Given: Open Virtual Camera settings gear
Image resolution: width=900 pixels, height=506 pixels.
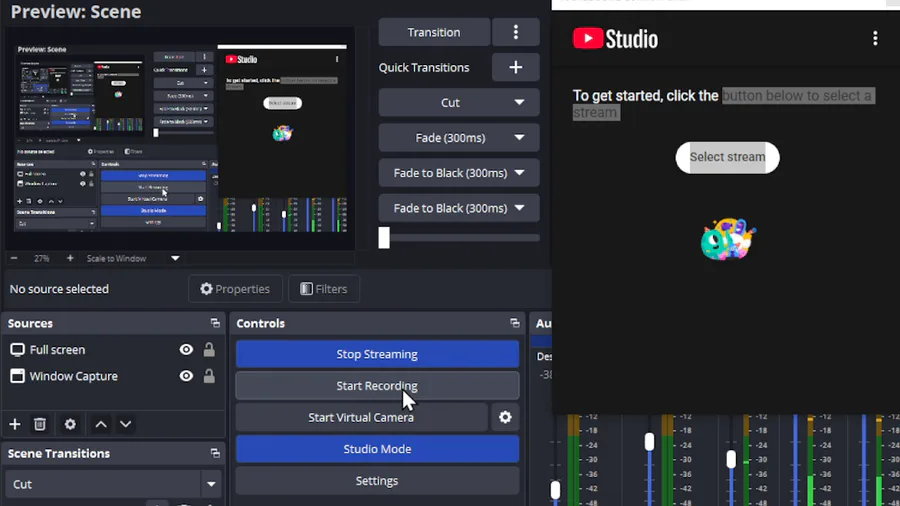Looking at the screenshot, I should (x=505, y=417).
